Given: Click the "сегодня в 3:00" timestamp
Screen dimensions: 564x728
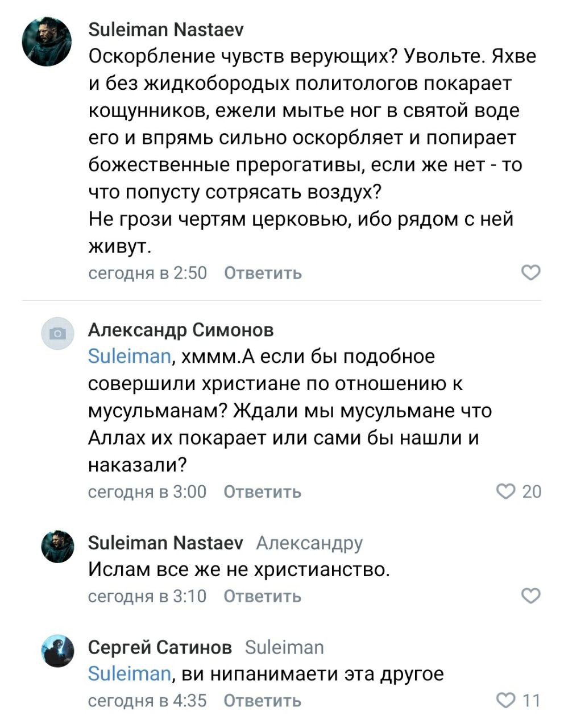Looking at the screenshot, I should [x=147, y=492].
